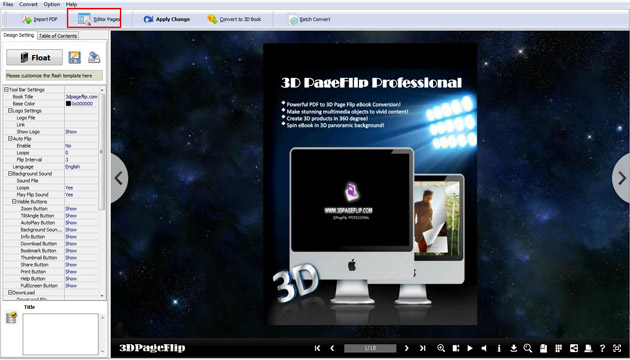Open the Convert menu
This screenshot has width=630, height=360.
(x=28, y=4)
